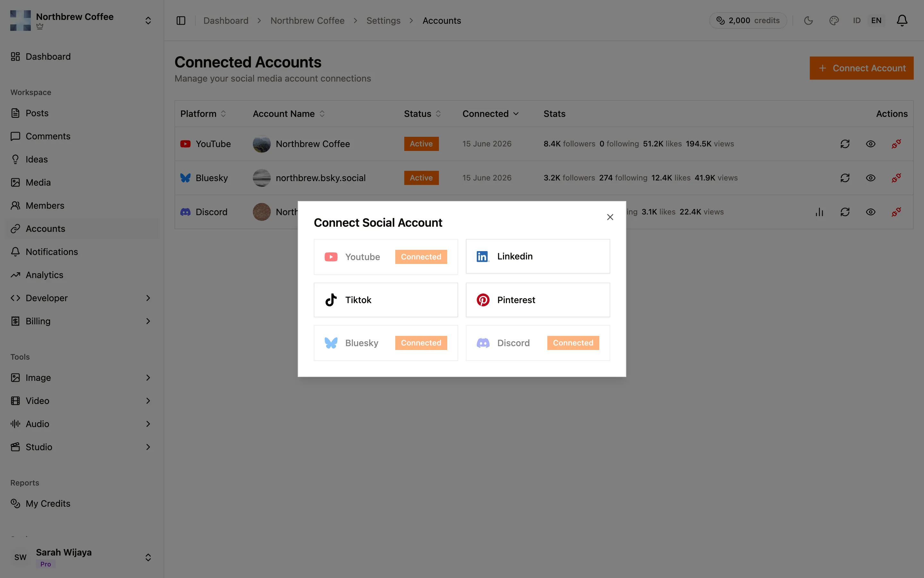Close the Connect Social Account dialog
This screenshot has width=924, height=578.
point(610,217)
